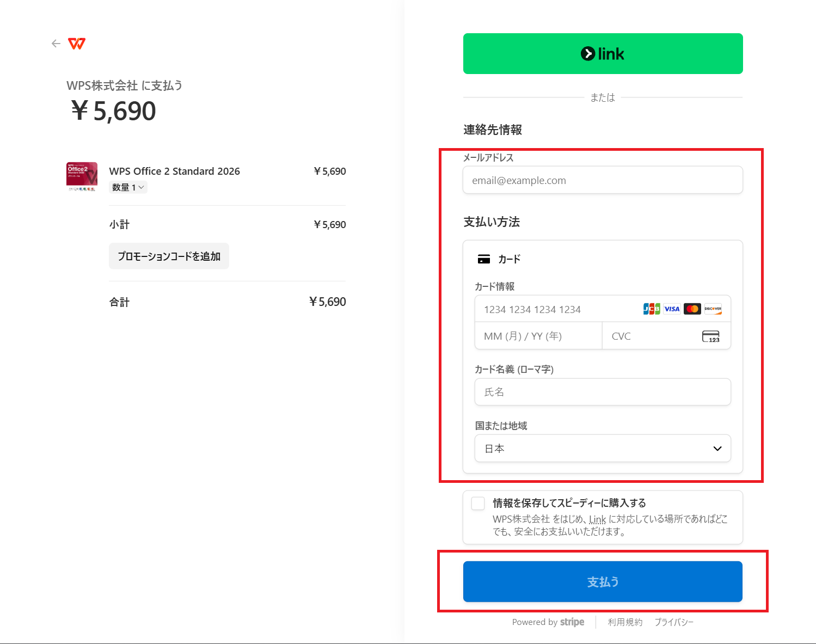This screenshot has width=816, height=644.
Task: Click the JCB card brand icon
Action: [x=652, y=309]
